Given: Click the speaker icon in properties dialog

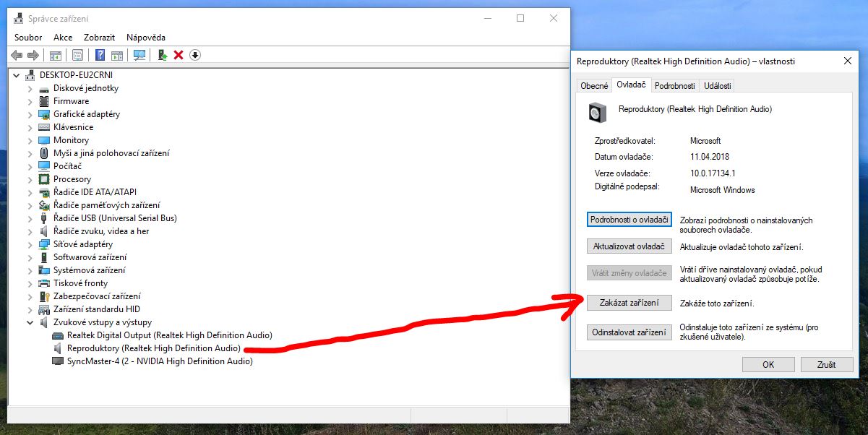Looking at the screenshot, I should tap(597, 112).
